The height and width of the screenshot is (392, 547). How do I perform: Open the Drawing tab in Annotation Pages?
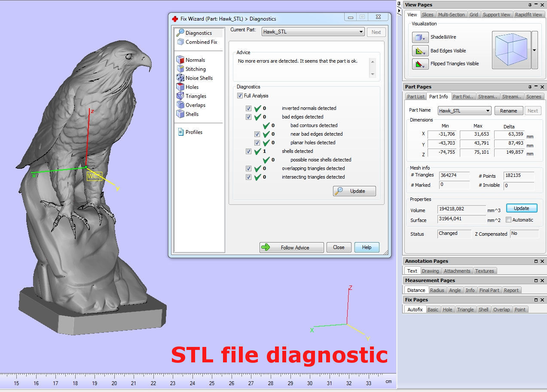[430, 271]
